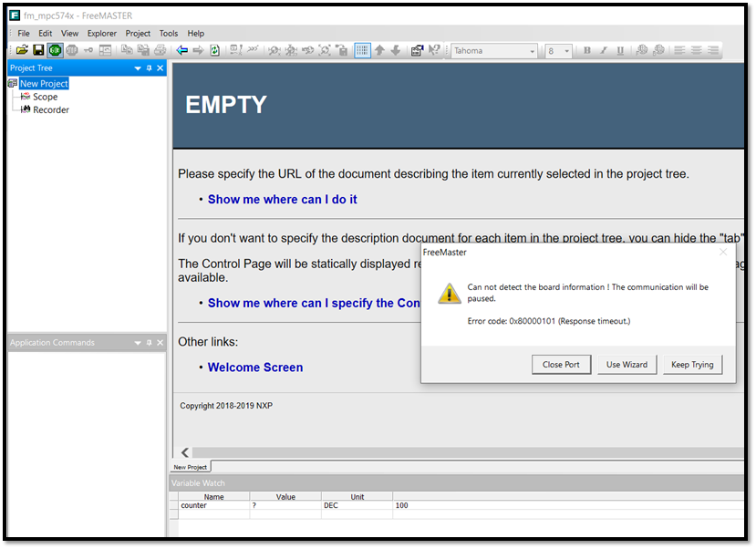Select Scope in the project tree

click(45, 97)
